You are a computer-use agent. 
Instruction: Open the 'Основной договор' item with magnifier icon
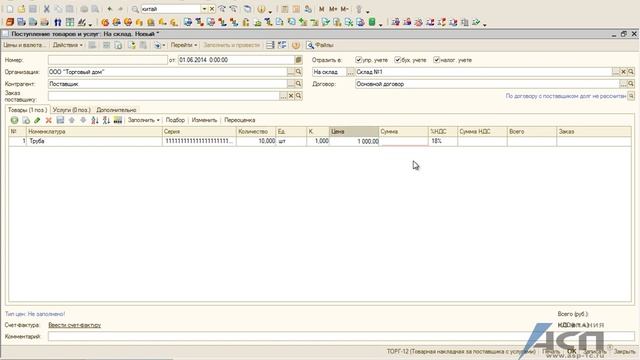631,84
